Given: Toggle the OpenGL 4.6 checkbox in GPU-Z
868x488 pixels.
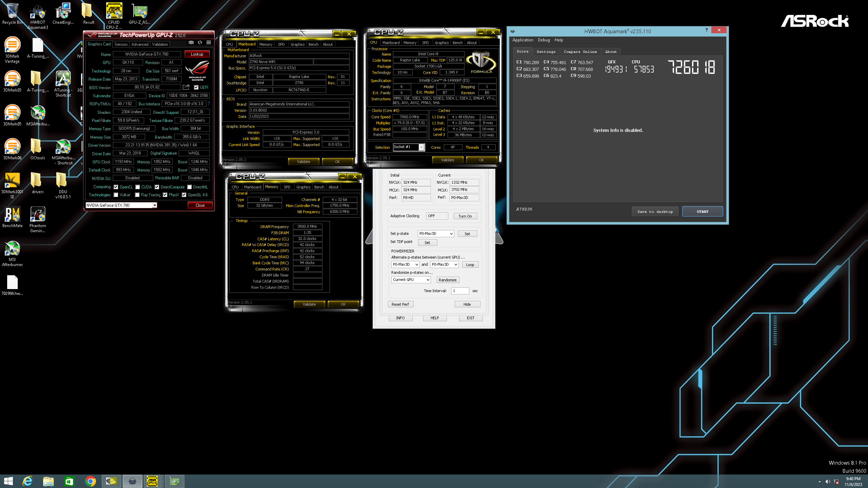Looking at the screenshot, I should (184, 195).
